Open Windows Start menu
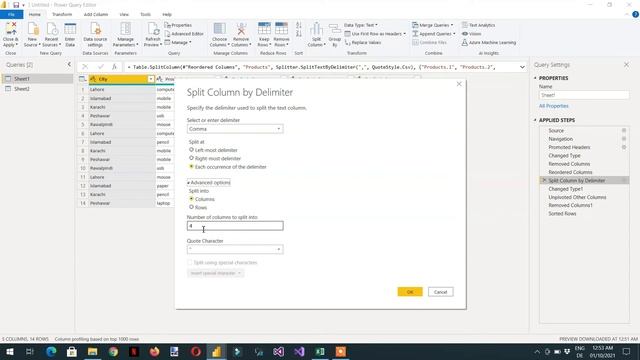Screen dimensions: 640x360 [x=9, y=351]
